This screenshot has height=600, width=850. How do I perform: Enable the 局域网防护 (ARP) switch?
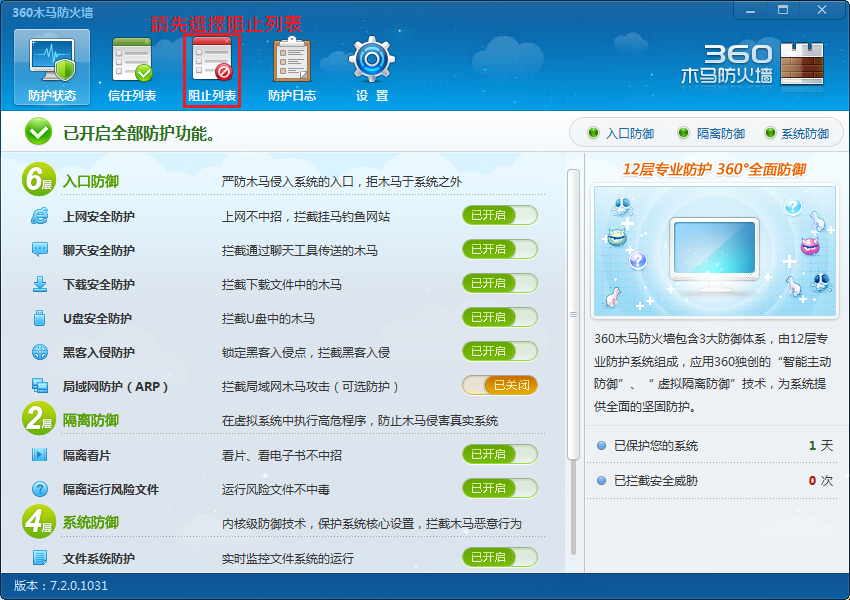pos(500,385)
